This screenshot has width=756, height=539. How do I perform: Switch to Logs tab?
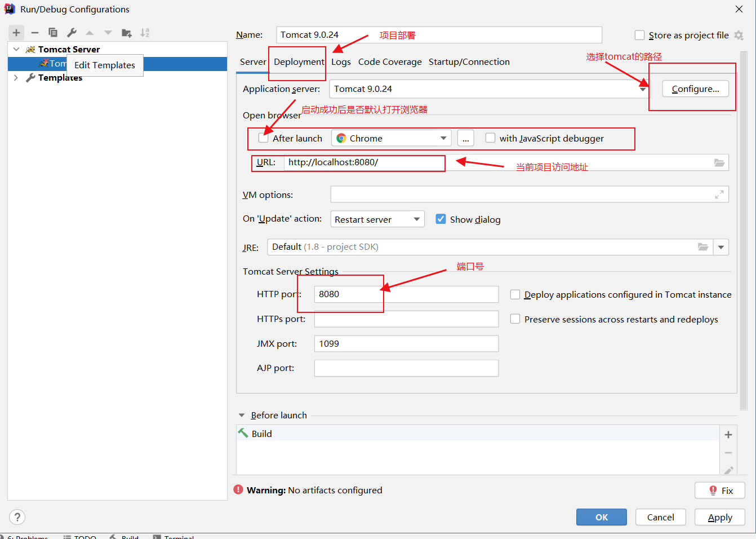coord(341,62)
